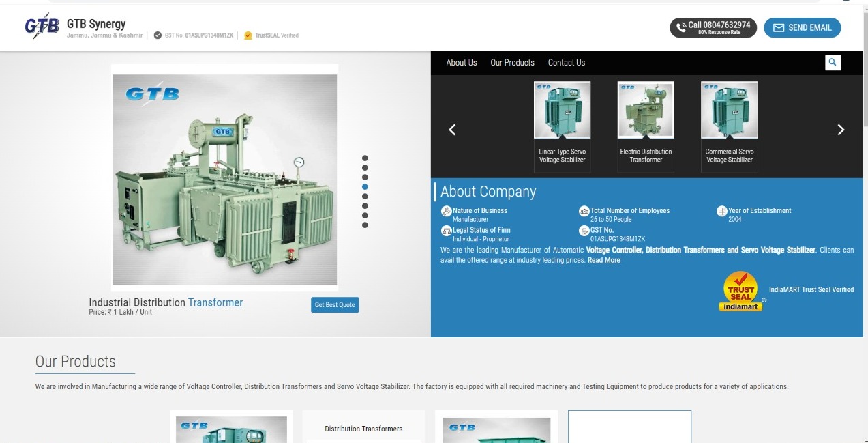This screenshot has width=868, height=443.
Task: Click the GST No. icon in About Company
Action: pyautogui.click(x=584, y=231)
